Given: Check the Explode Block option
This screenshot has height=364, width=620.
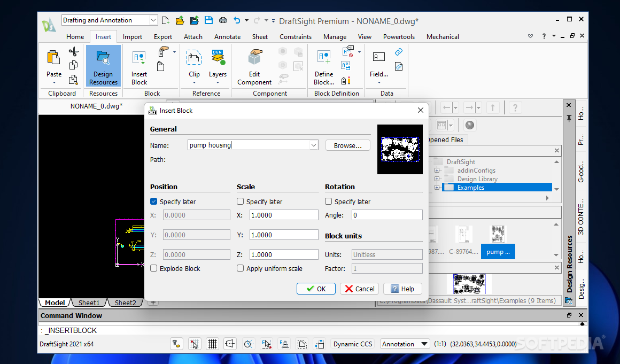Looking at the screenshot, I should pos(154,268).
